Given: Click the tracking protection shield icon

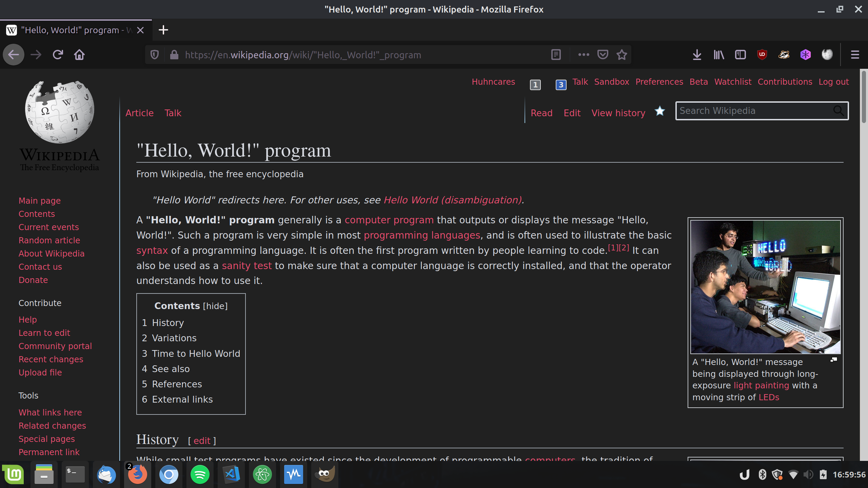Looking at the screenshot, I should pos(154,55).
